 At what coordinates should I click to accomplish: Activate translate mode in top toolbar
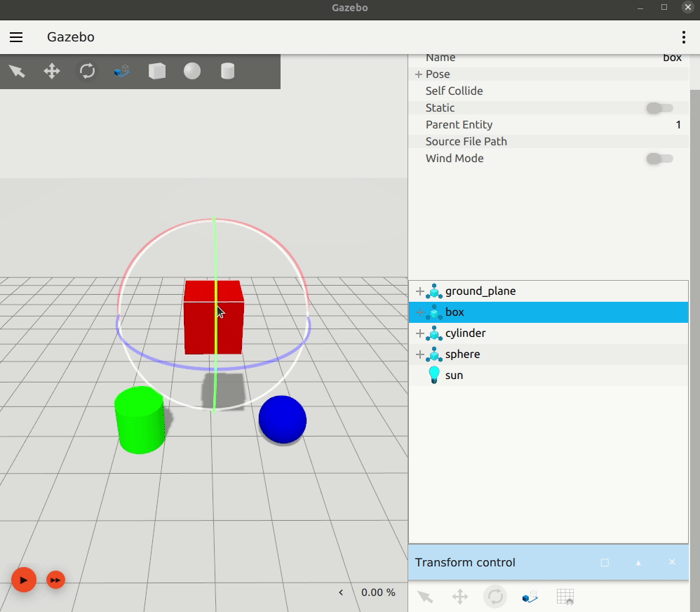52,71
